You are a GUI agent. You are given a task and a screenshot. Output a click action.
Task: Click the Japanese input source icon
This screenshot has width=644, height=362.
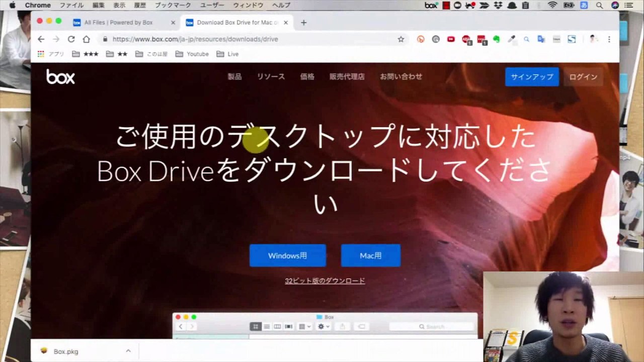pos(584,5)
